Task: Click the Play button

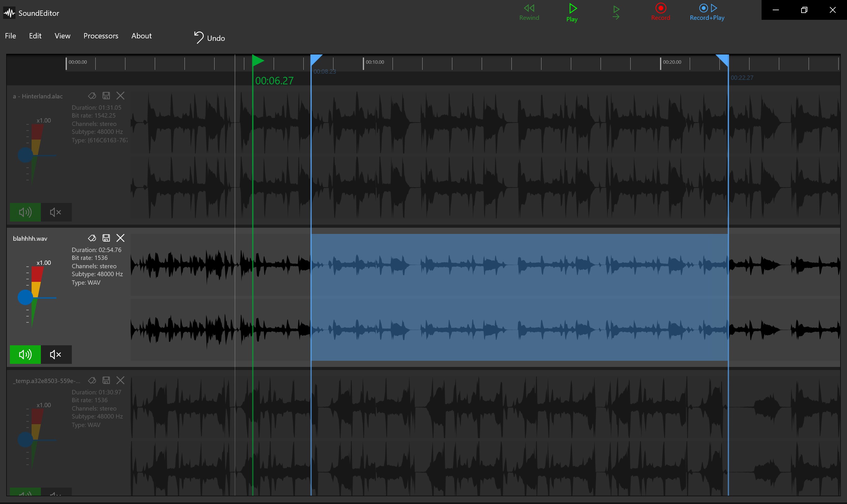Action: coord(572,10)
